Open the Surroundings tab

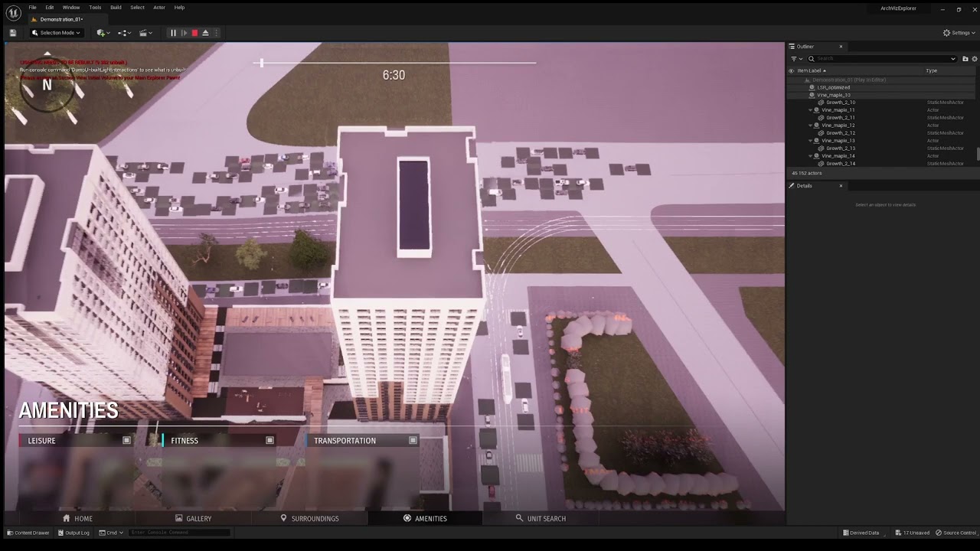309,518
